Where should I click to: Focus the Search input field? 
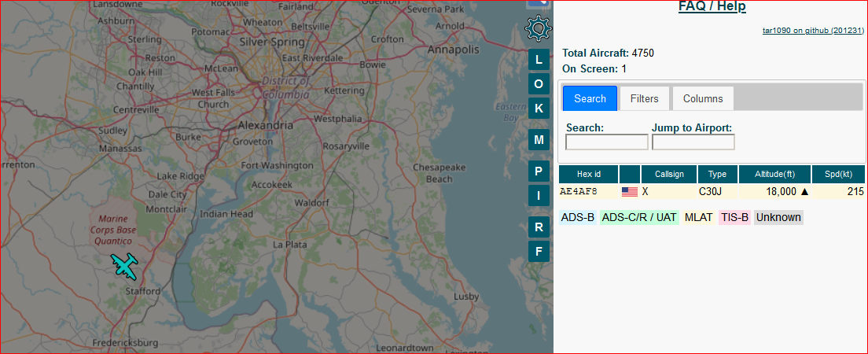pyautogui.click(x=607, y=142)
